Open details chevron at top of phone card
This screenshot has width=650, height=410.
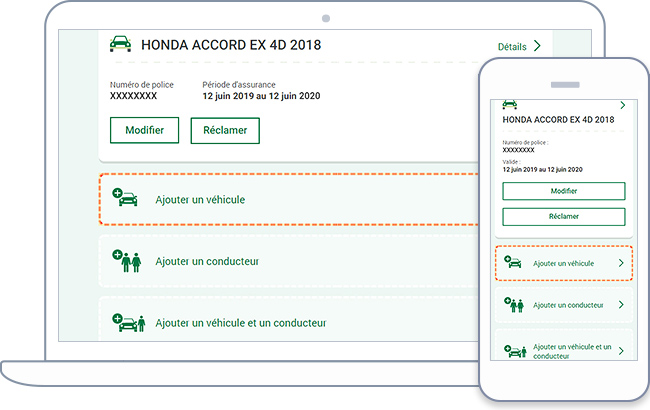[x=623, y=105]
